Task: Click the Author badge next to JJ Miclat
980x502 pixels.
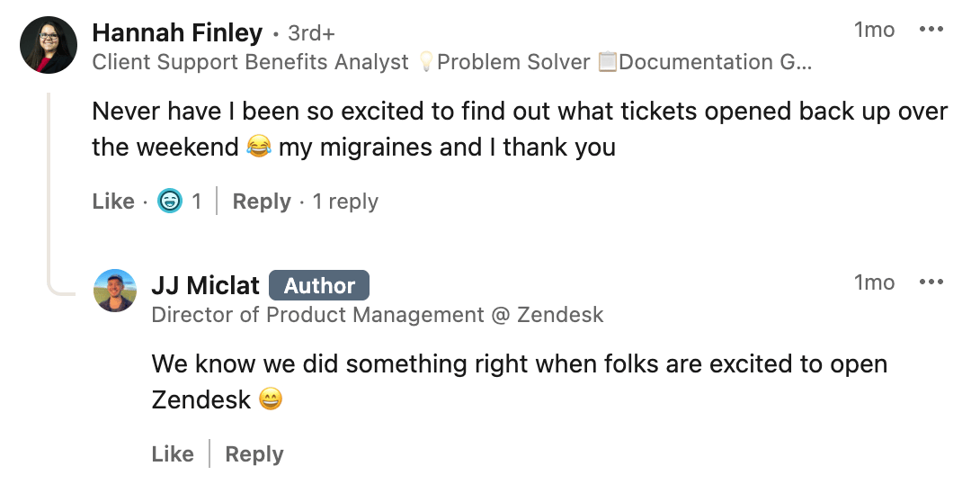Action: pyautogui.click(x=319, y=286)
